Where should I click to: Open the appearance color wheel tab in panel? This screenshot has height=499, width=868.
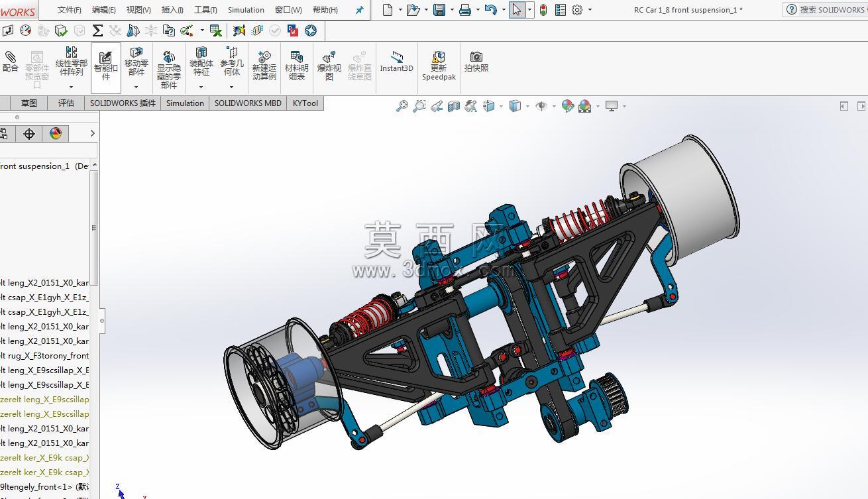click(56, 134)
